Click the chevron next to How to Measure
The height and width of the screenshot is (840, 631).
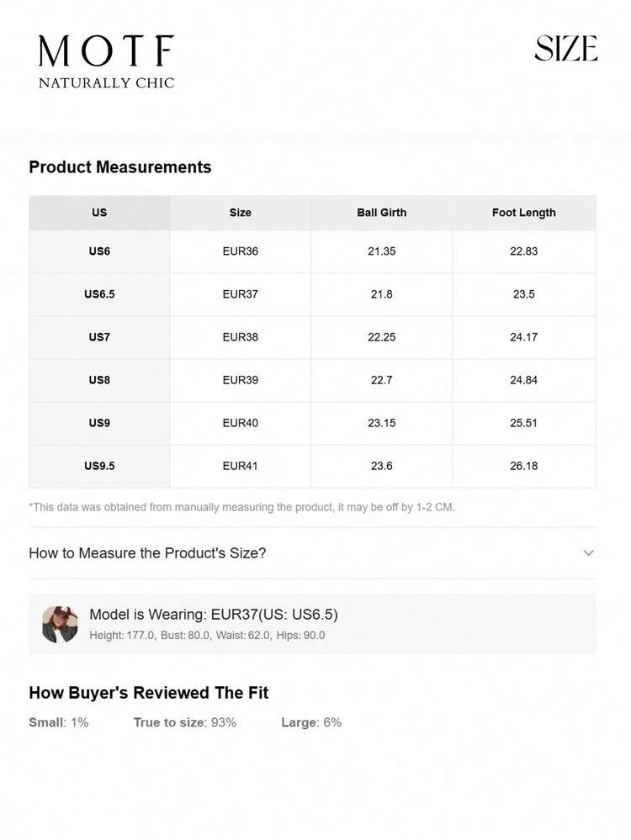click(x=588, y=553)
